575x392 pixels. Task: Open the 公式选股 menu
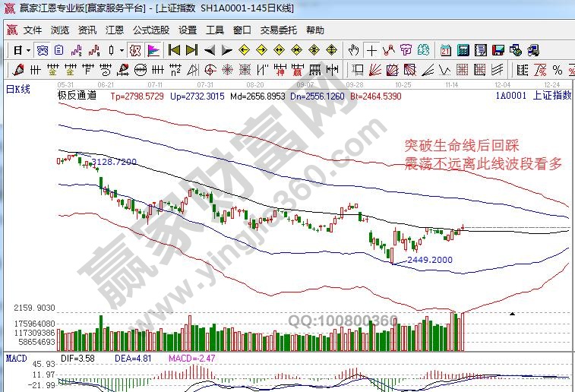tap(151, 30)
